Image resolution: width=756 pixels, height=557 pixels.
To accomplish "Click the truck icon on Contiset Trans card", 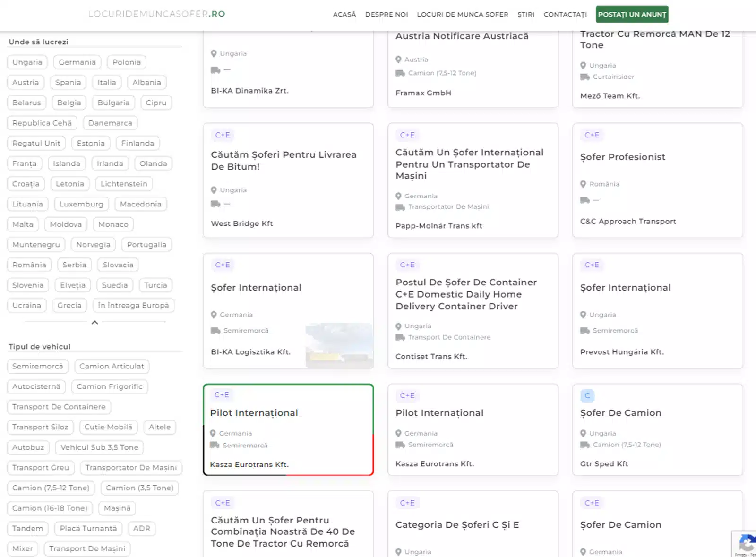I will pos(400,338).
